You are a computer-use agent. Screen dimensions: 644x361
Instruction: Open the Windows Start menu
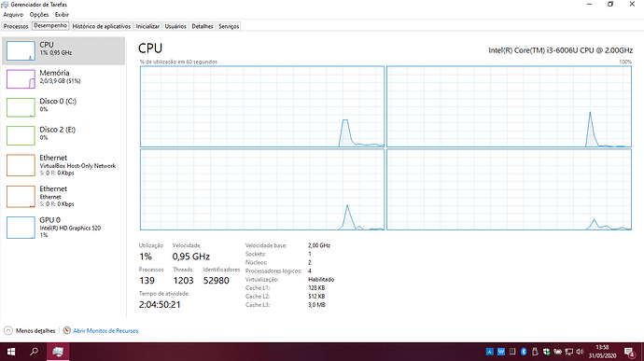11,352
